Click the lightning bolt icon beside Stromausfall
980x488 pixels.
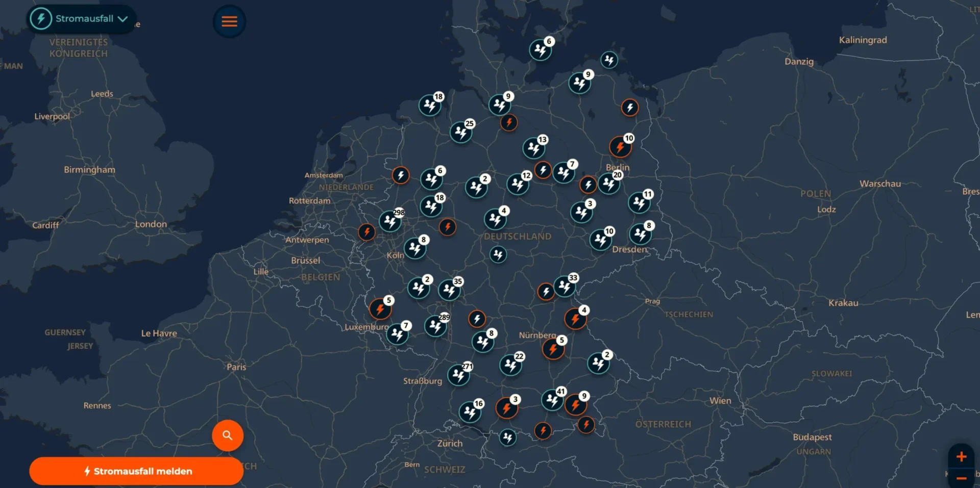pos(41,18)
